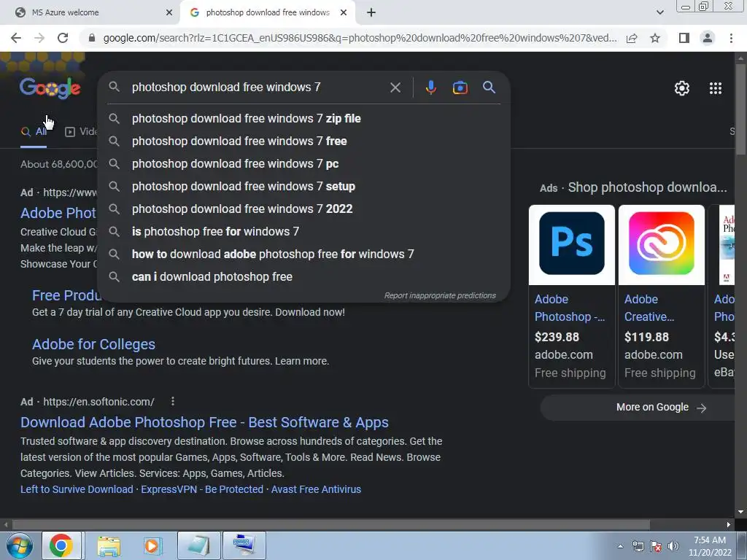Click into the search input field
The height and width of the screenshot is (560, 747).
click(x=258, y=87)
